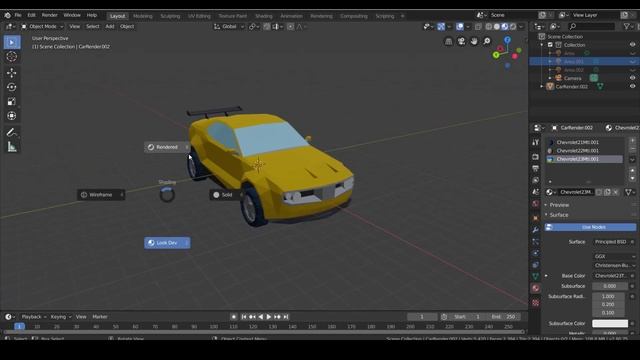Choose Look Dev in the shading pie
640x360 pixels.
coord(167,243)
